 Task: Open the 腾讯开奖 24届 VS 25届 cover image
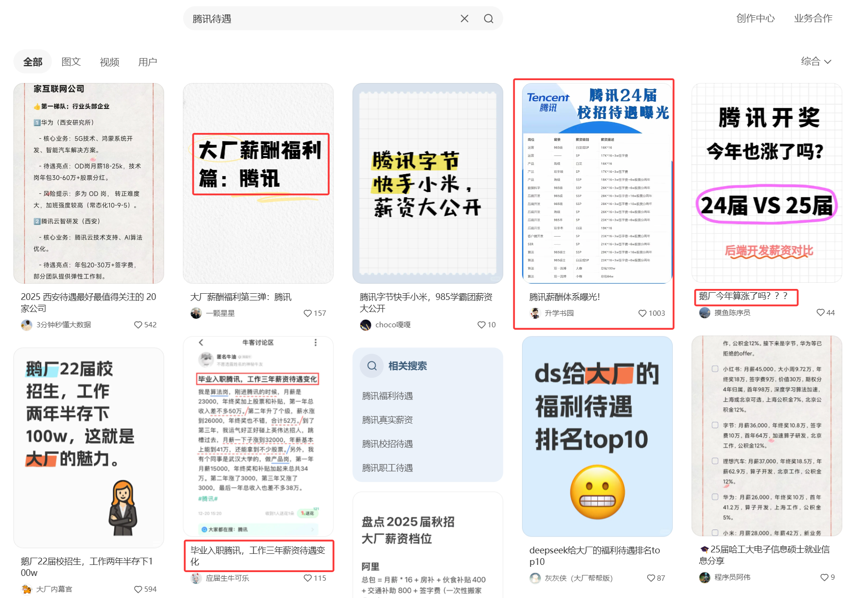point(767,183)
